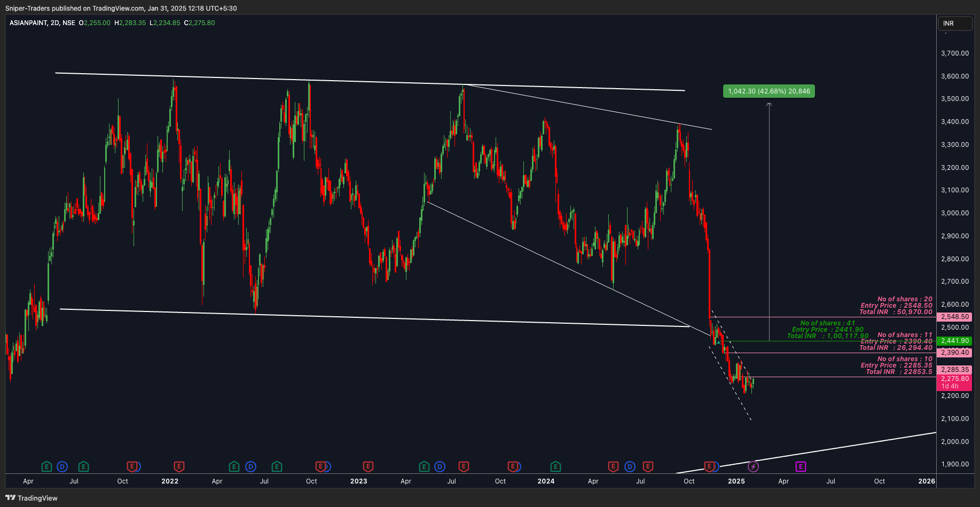This screenshot has width=980, height=507.
Task: Click the green 'Entry Price : 2441.90' annotation
Action: click(828, 330)
